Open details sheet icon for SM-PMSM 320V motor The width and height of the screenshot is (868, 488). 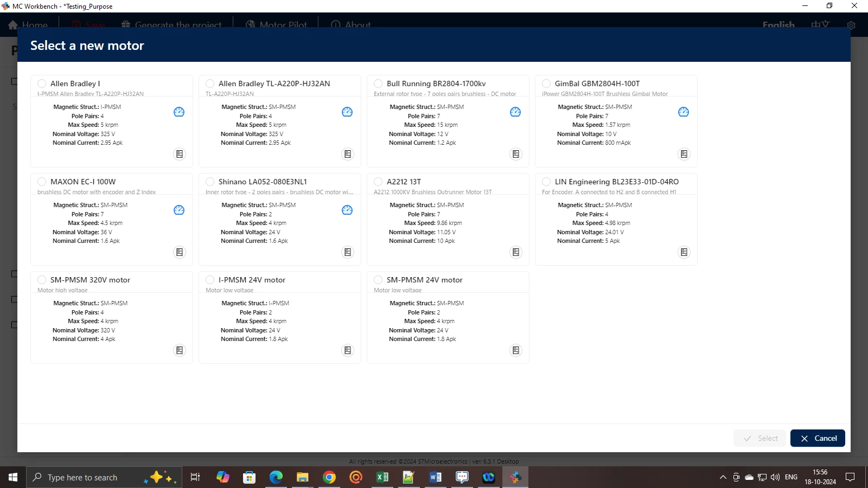point(180,350)
